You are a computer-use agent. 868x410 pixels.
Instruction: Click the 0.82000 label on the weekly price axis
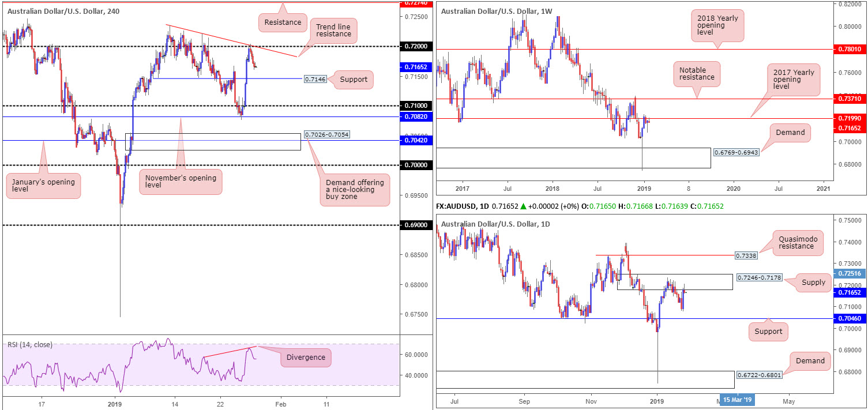tap(851, 3)
